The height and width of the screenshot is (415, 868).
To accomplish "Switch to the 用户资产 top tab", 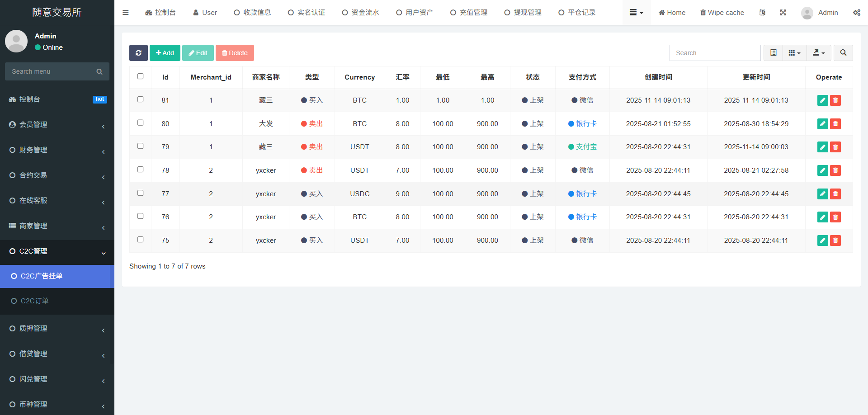I will 415,13.
